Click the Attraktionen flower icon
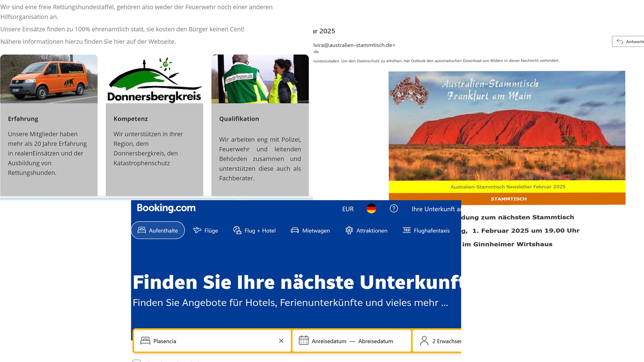 tap(349, 230)
